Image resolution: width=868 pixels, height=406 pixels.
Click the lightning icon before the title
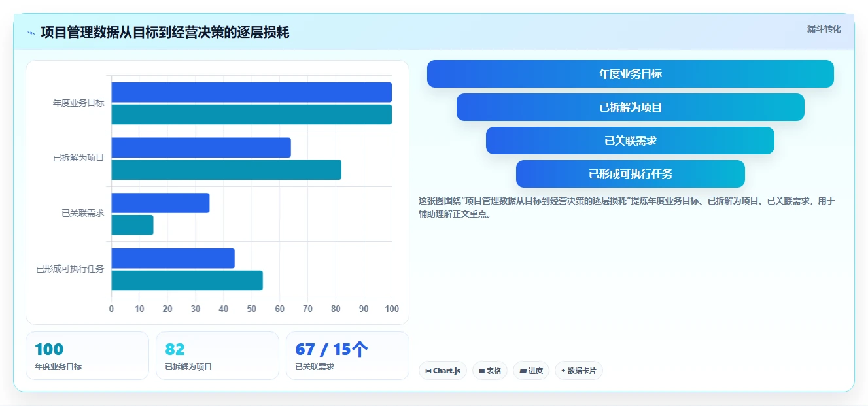pyautogui.click(x=31, y=33)
